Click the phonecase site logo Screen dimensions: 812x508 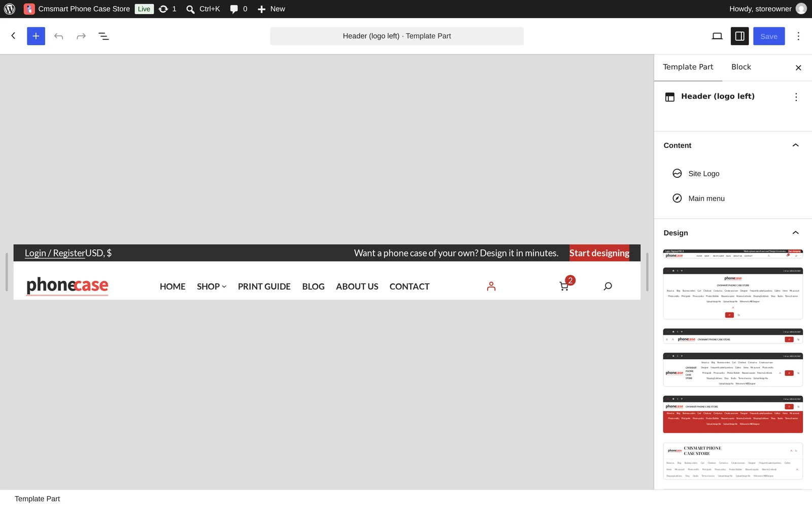click(x=67, y=285)
